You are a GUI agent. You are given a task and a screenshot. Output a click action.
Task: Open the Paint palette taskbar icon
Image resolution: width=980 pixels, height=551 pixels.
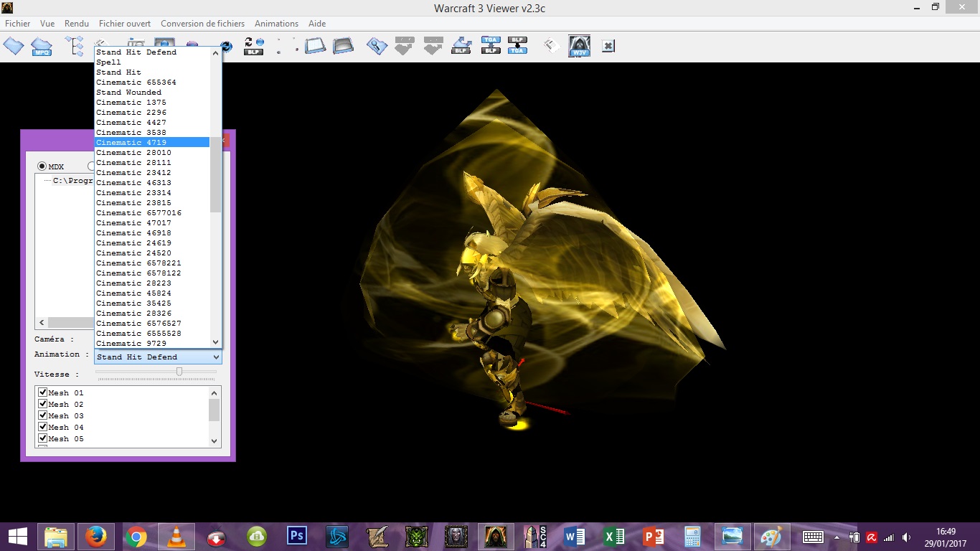click(771, 537)
